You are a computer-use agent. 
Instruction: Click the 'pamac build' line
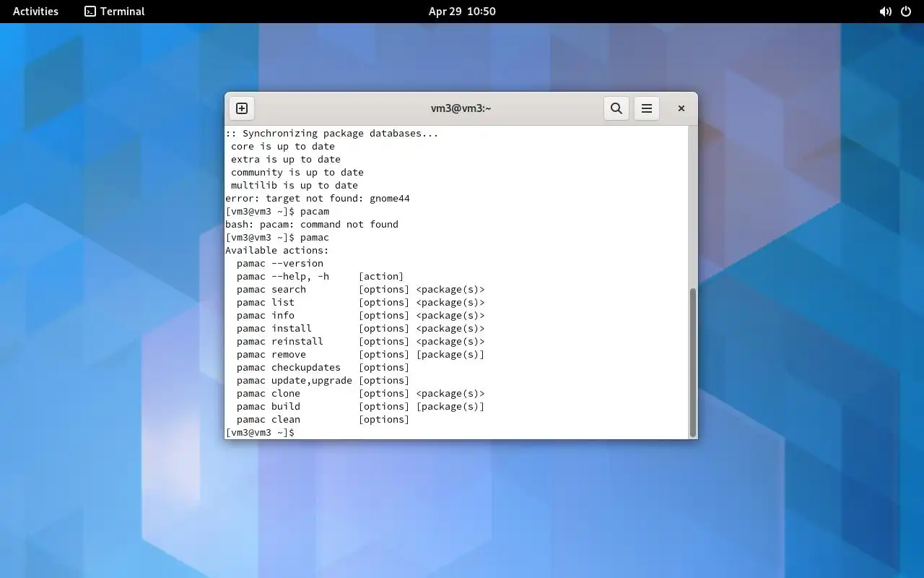click(360, 407)
